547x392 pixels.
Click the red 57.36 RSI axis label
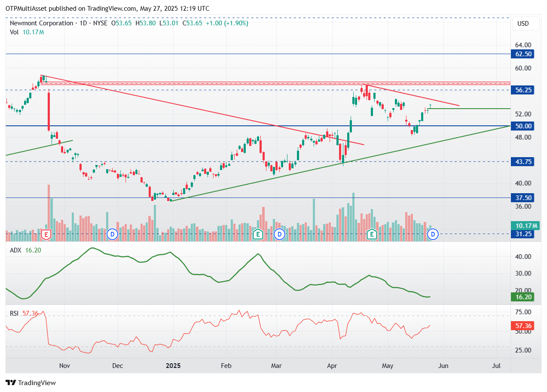pos(522,326)
